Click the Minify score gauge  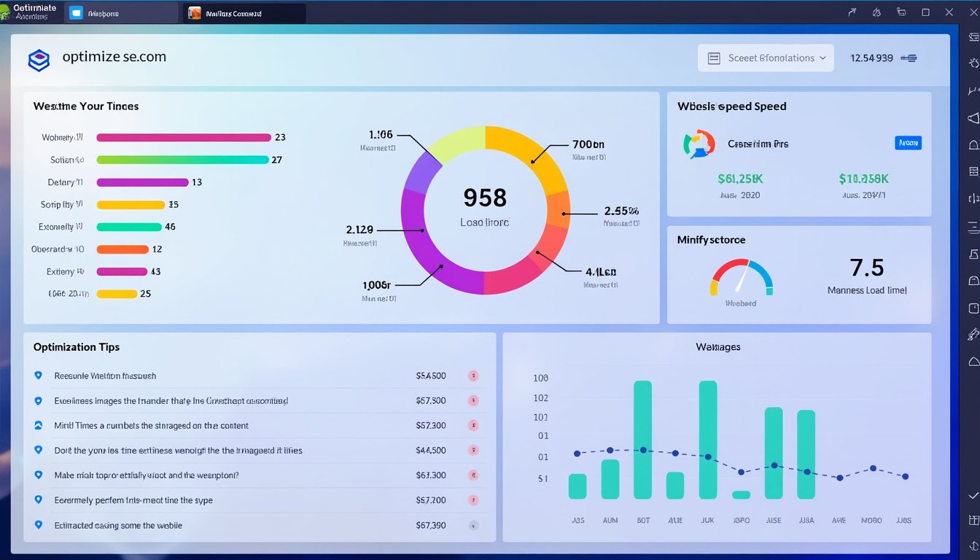point(742,278)
